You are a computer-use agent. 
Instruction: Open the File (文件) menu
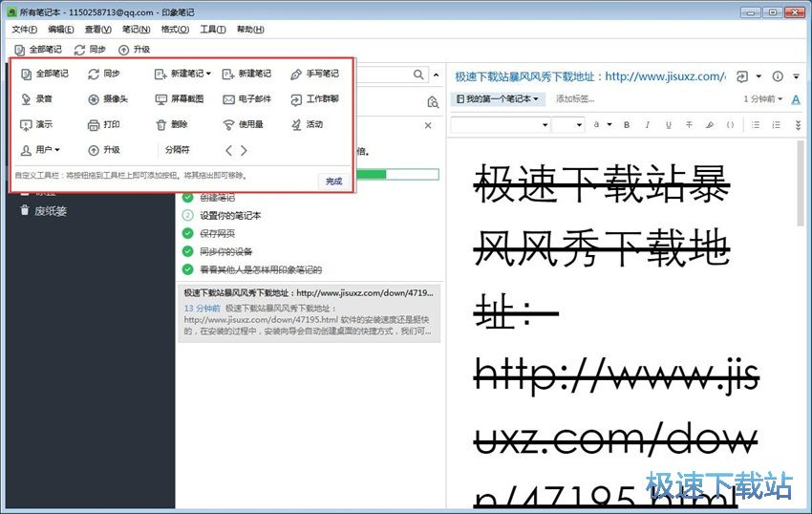pos(24,29)
